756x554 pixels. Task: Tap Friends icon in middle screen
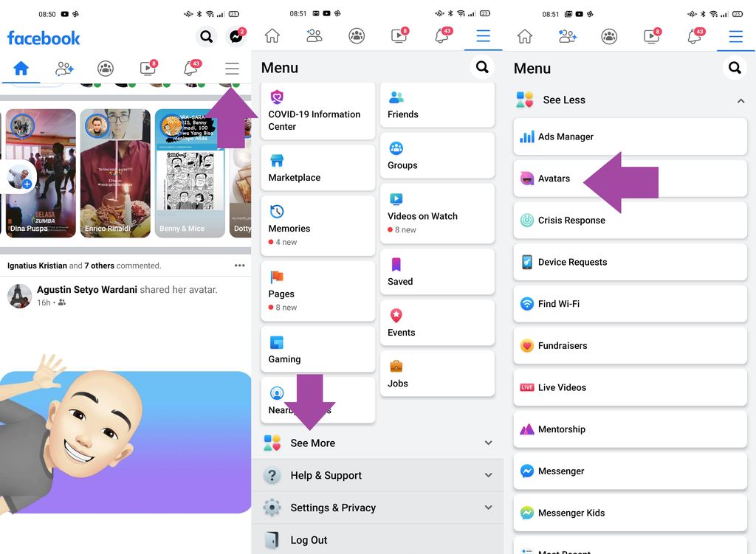(x=315, y=35)
